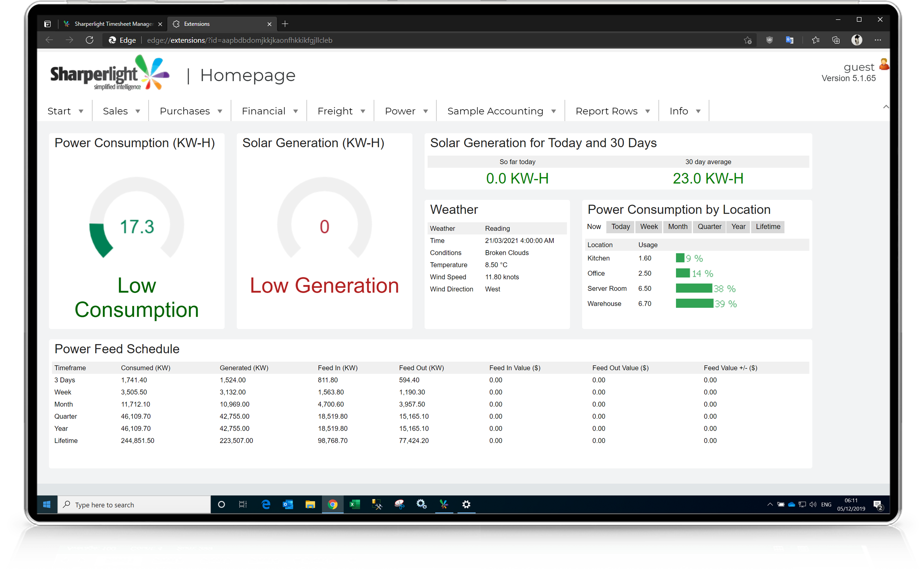The width and height of the screenshot is (924, 569).
Task: Open Edge browser settings ellipsis menu
Action: [x=877, y=40]
